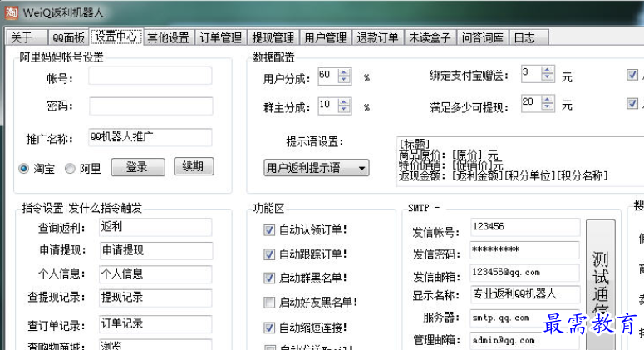Decrease 满足多少可提现 amount with down arrow
This screenshot has width=644, height=350.
tap(547, 106)
